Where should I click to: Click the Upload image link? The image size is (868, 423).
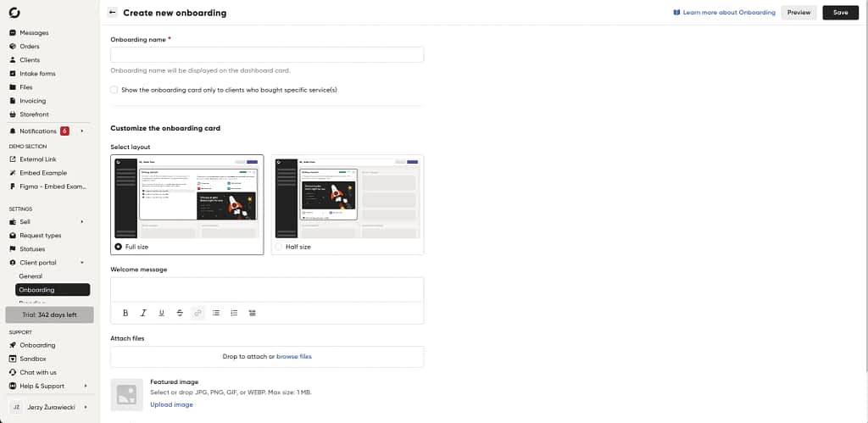click(x=171, y=404)
